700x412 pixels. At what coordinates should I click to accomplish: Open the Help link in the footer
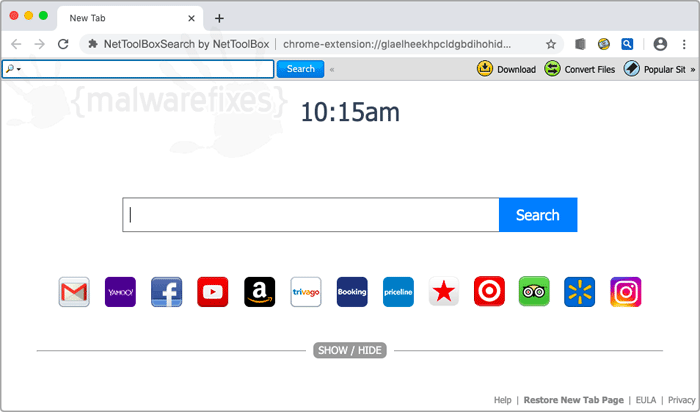(x=503, y=400)
